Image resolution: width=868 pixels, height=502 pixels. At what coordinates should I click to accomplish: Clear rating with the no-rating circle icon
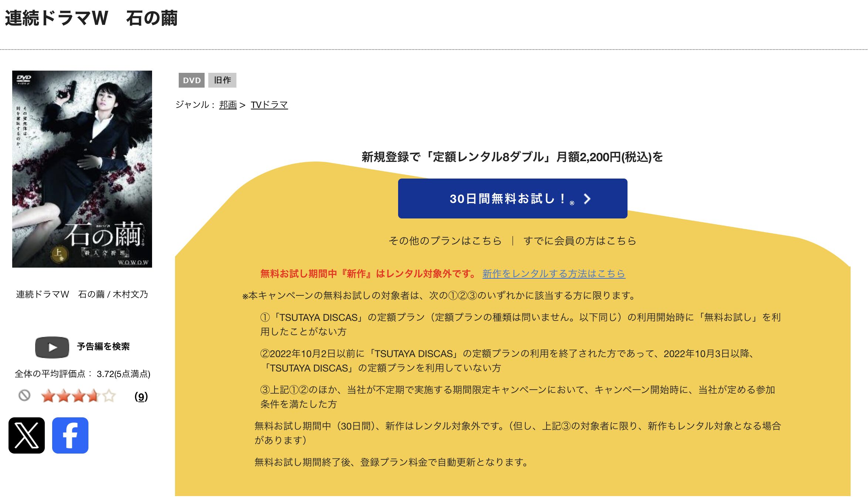coord(24,396)
